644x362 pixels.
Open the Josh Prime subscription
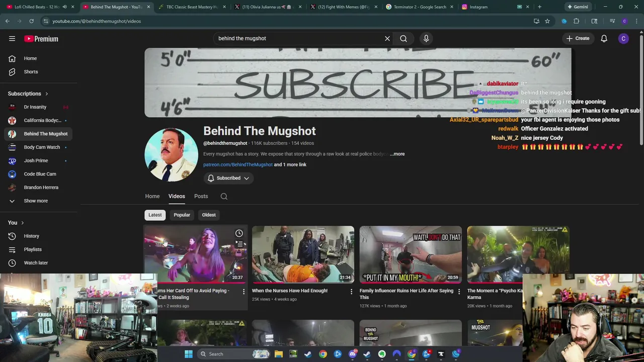[39, 160]
